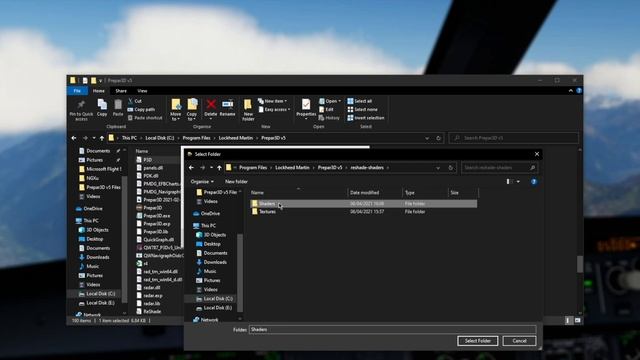Click Select all in the ribbon
The image size is (640, 360).
(x=360, y=101)
